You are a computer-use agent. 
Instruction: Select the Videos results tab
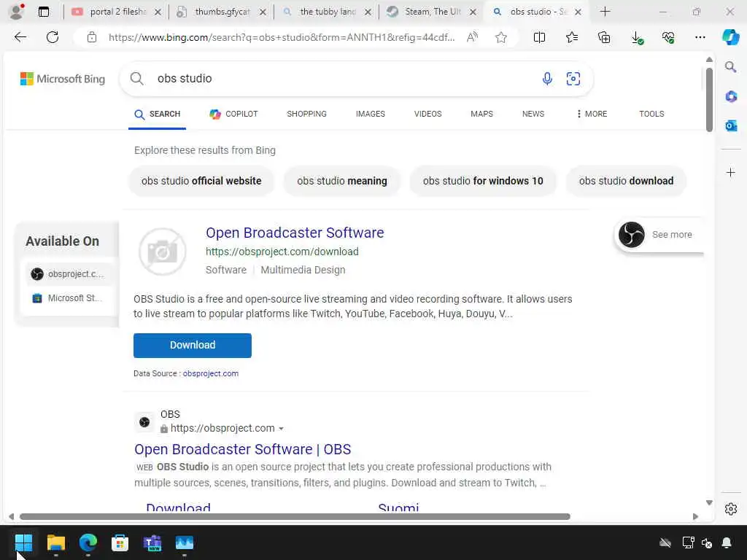point(427,114)
